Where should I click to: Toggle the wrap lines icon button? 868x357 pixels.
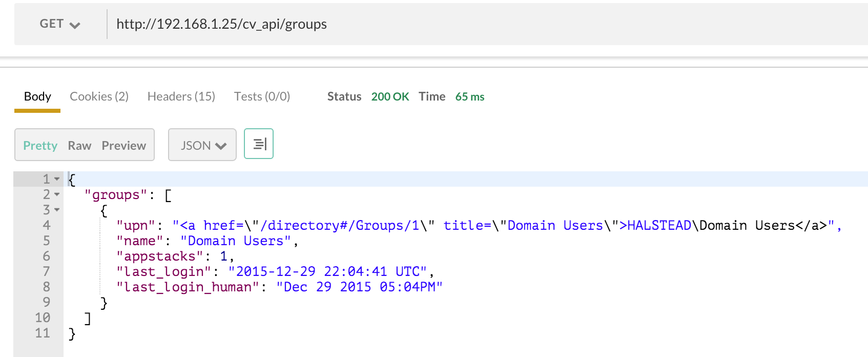[259, 144]
